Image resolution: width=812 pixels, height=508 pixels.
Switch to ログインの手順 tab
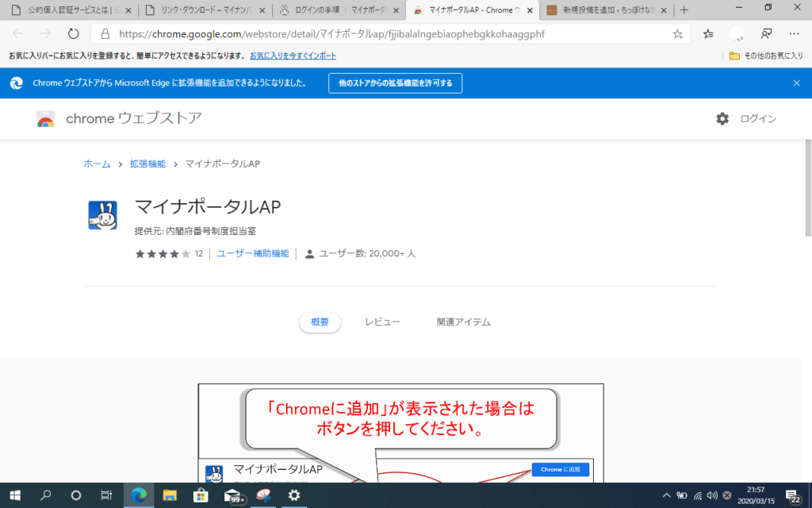pos(339,10)
